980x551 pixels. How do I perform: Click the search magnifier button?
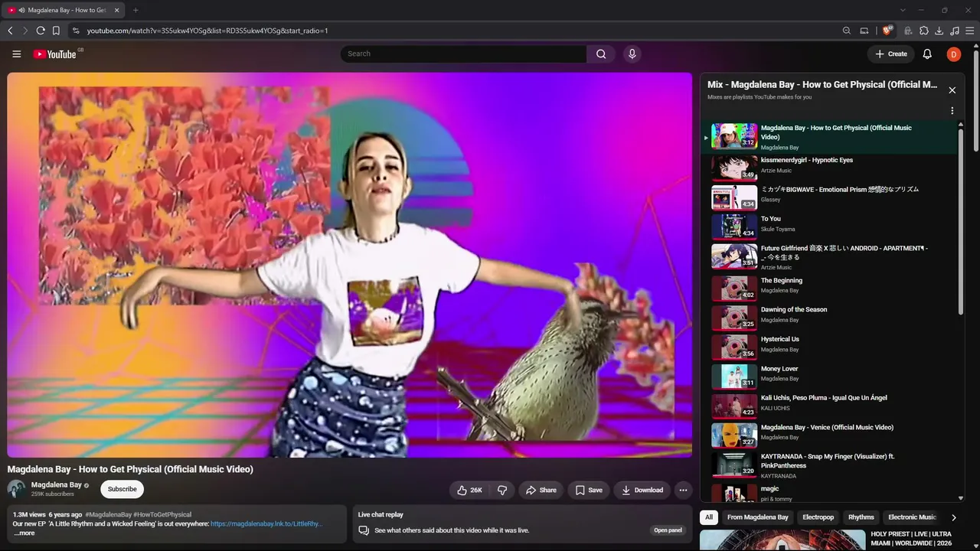pyautogui.click(x=601, y=54)
